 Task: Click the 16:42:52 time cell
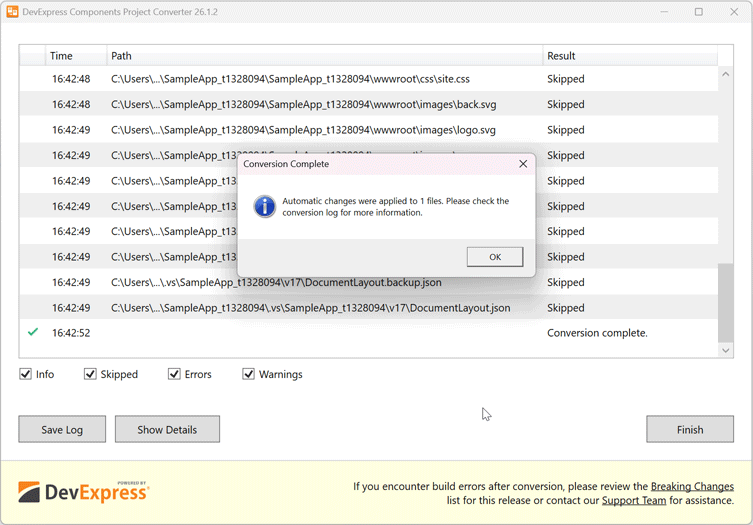point(71,333)
